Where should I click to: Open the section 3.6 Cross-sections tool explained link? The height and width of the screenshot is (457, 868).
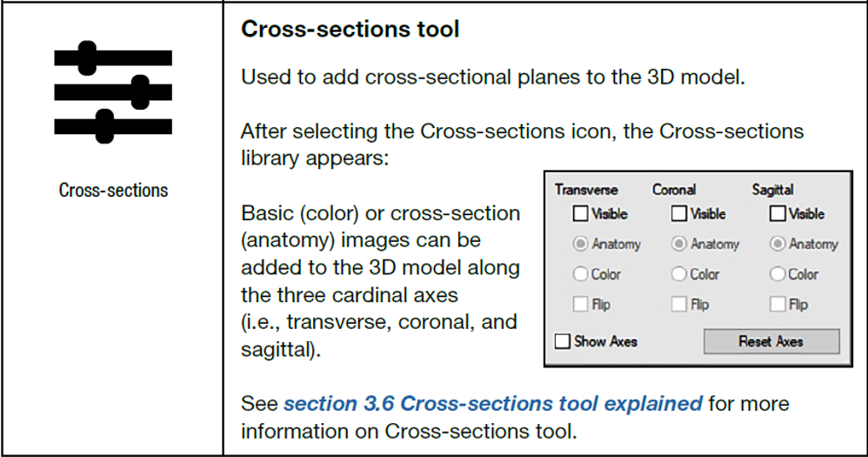pos(492,404)
